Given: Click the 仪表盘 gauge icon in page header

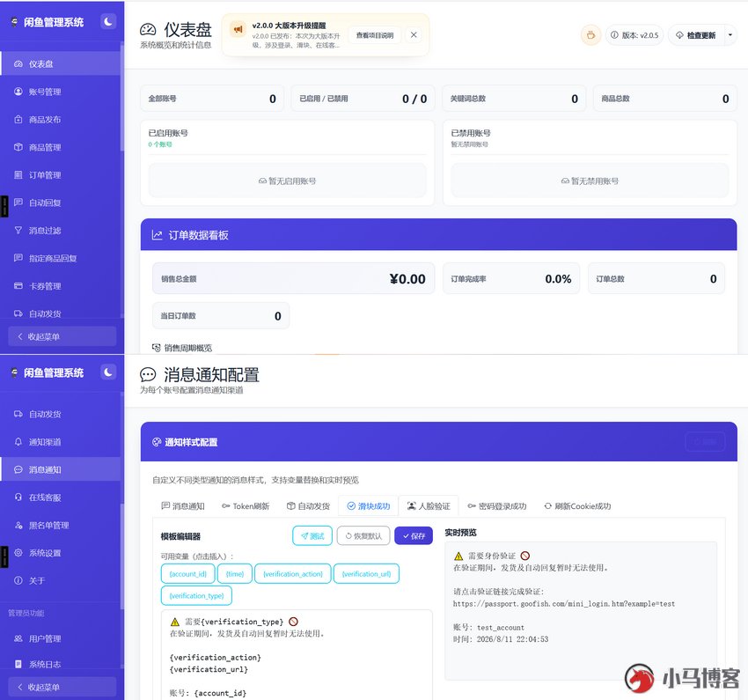Looking at the screenshot, I should point(148,30).
